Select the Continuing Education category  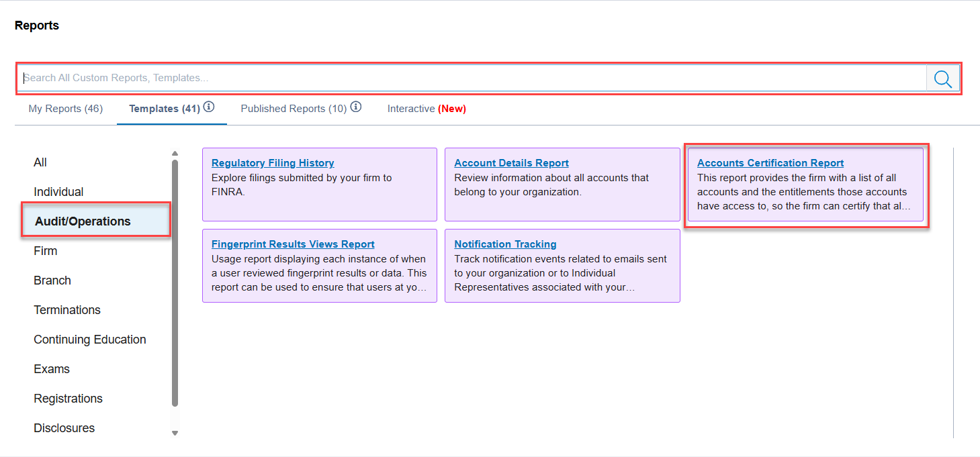coord(90,340)
